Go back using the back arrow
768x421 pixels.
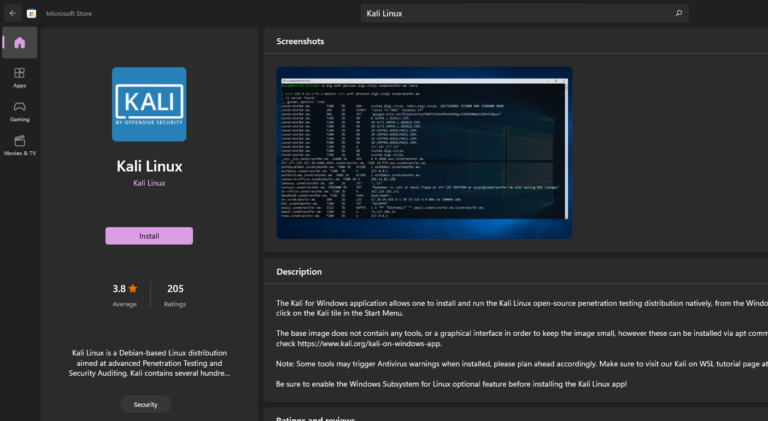(13, 13)
